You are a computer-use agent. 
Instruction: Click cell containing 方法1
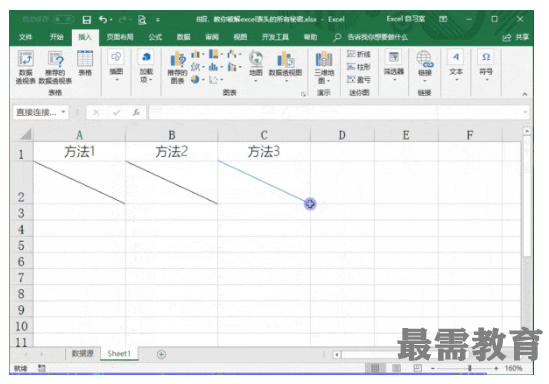(79, 152)
